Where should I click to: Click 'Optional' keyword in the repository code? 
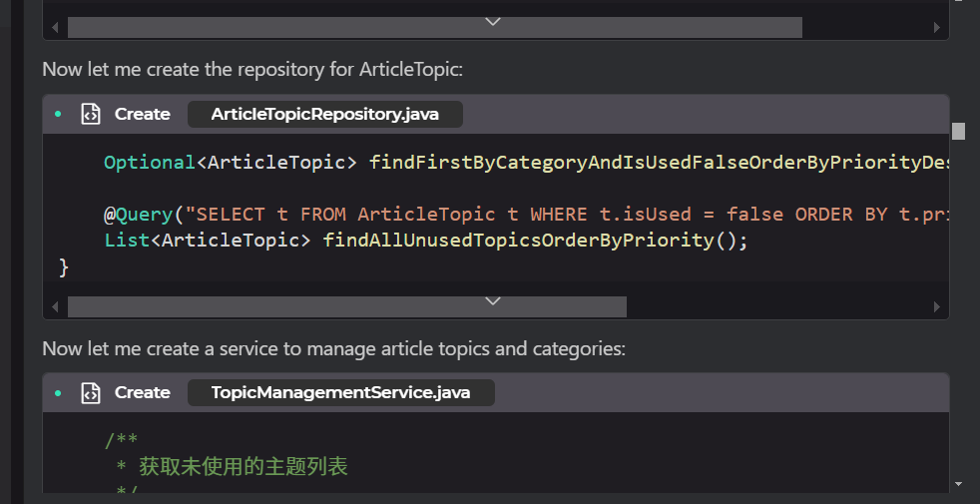click(150, 163)
